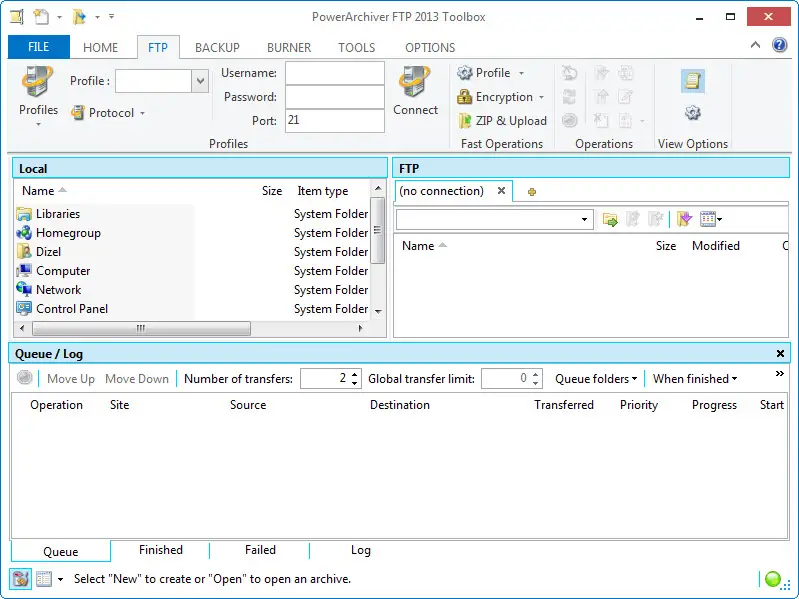Screen dimensions: 799x599
Task: Click the Profile gear icon in Fast Operations
Action: tap(464, 73)
